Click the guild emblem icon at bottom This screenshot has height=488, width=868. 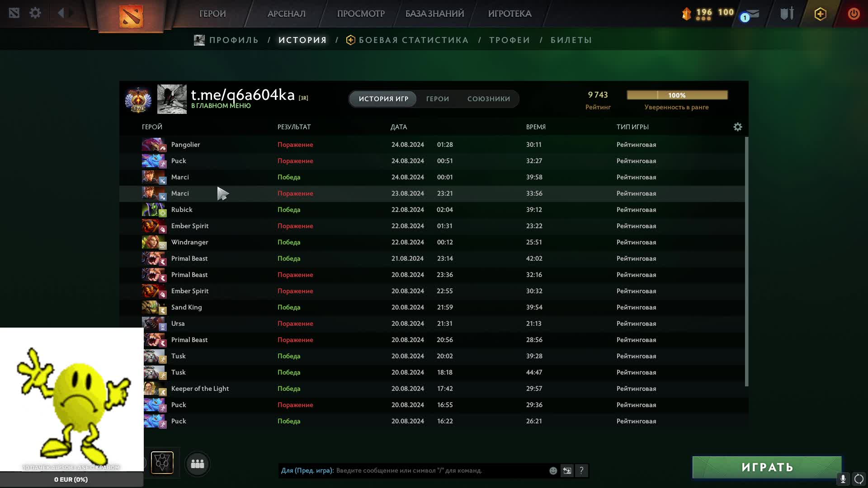click(162, 463)
